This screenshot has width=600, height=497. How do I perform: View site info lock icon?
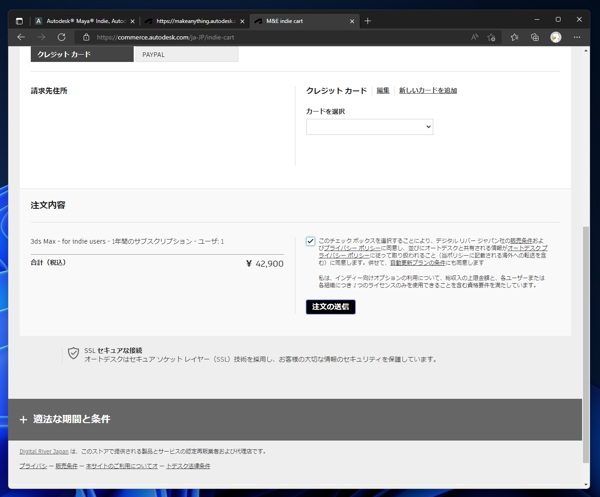86,37
